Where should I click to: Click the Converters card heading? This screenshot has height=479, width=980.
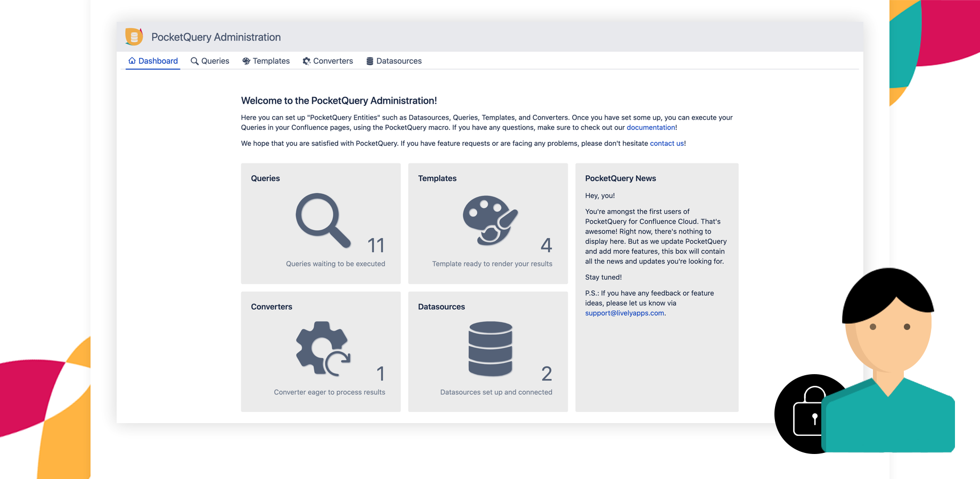coord(272,307)
